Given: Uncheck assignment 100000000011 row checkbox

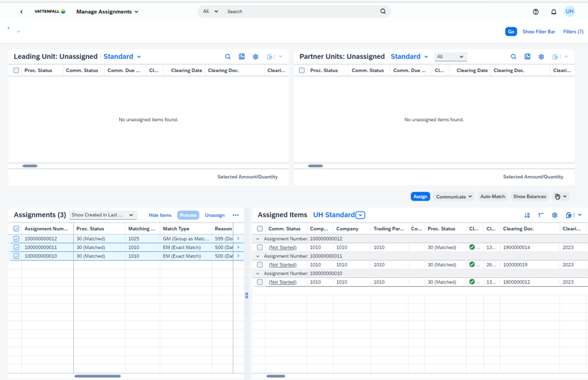Looking at the screenshot, I should [x=16, y=247].
